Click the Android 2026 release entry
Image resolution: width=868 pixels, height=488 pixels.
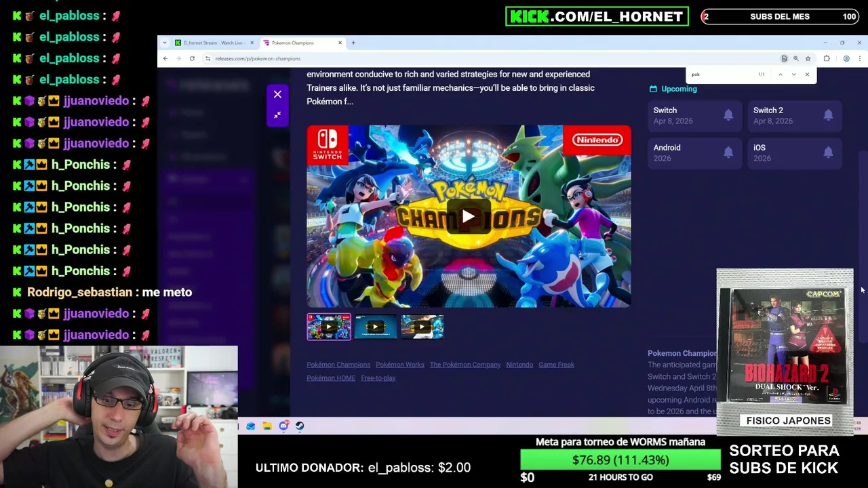point(694,153)
